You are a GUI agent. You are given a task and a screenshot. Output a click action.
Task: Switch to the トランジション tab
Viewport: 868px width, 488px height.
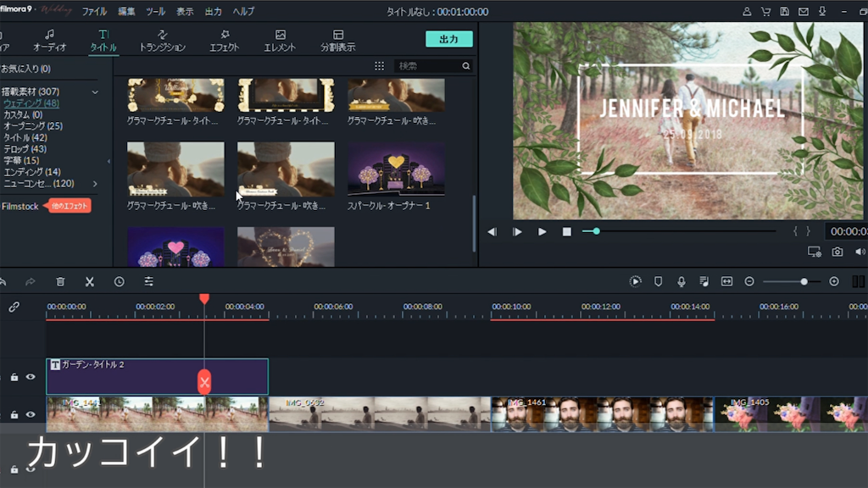pyautogui.click(x=162, y=41)
